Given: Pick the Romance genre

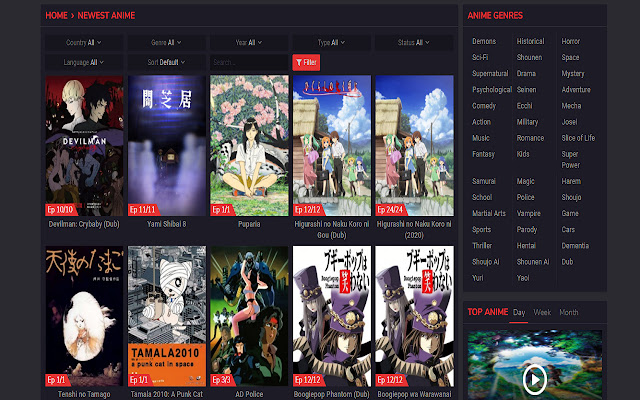Looking at the screenshot, I should coord(530,138).
